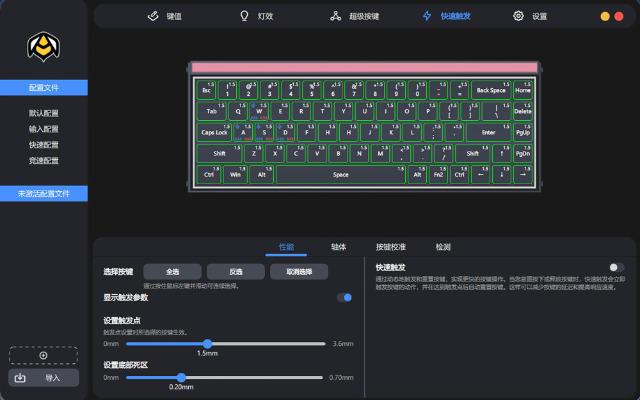Select the Esc key on the keyboard
Image resolution: width=640 pixels, height=400 pixels.
tap(206, 90)
